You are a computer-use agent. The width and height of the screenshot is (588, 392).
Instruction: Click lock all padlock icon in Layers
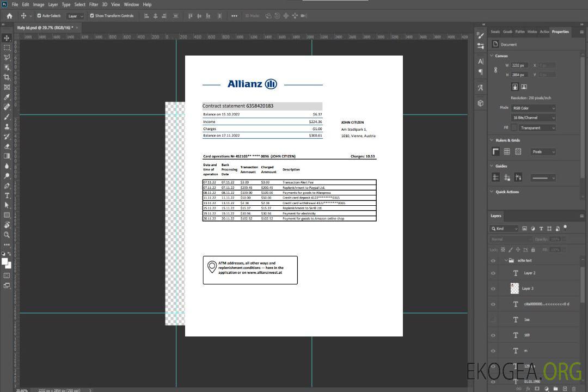(533, 249)
